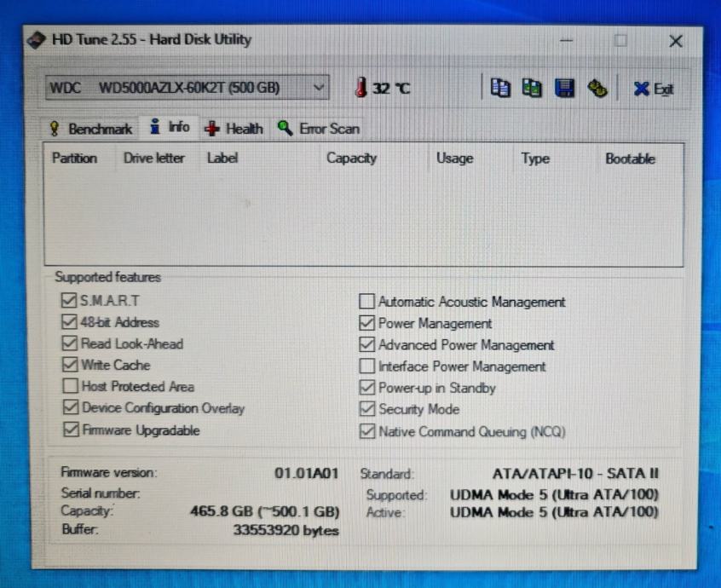Image resolution: width=721 pixels, height=588 pixels.
Task: Click the Capacity column header
Action: point(352,159)
